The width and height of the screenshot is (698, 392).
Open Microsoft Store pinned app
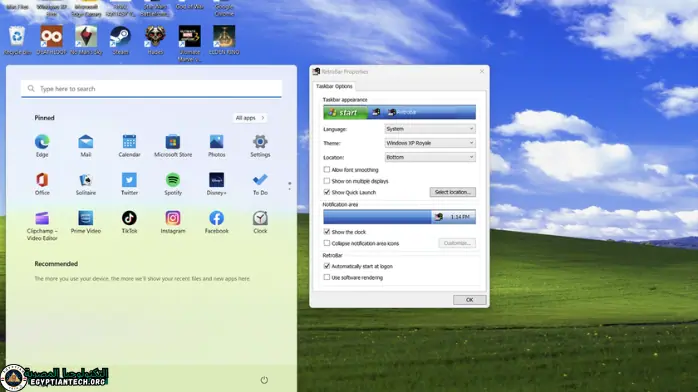click(173, 146)
